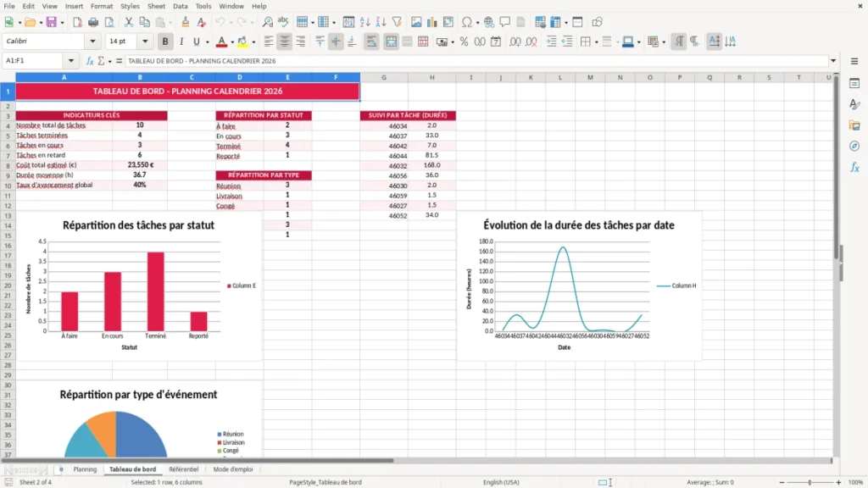The width and height of the screenshot is (868, 488).
Task: Click the Formula equals button
Action: coord(119,61)
